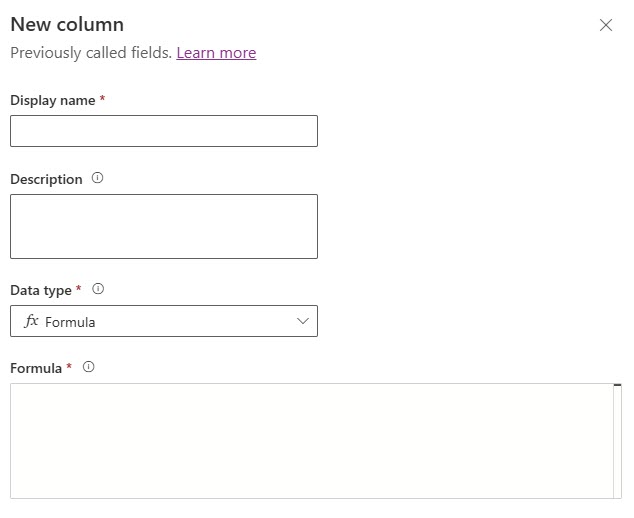This screenshot has height=518, width=634.
Task: Click the Description label text
Action: click(x=46, y=179)
